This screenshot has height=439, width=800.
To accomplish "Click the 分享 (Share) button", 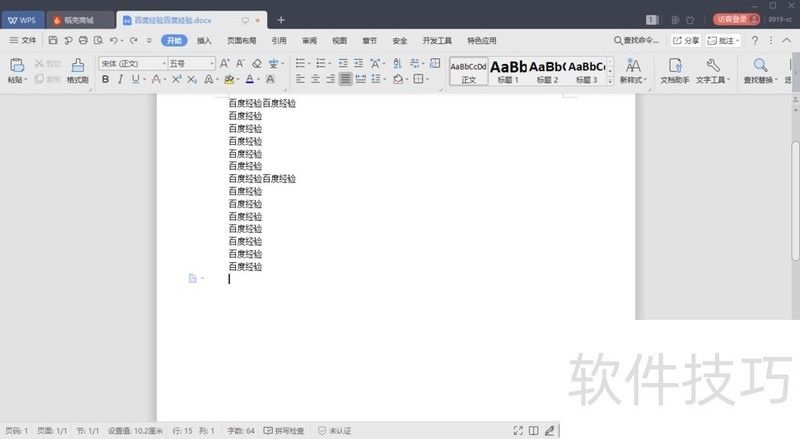I will click(686, 40).
